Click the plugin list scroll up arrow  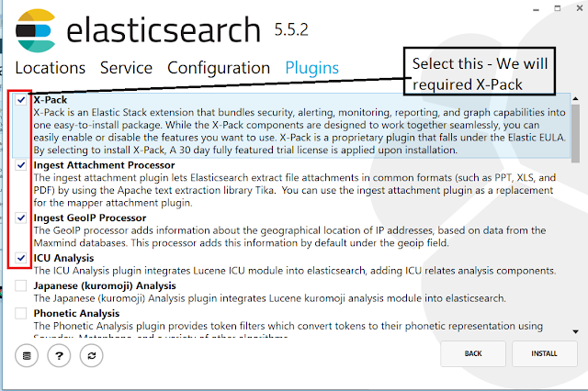click(575, 99)
